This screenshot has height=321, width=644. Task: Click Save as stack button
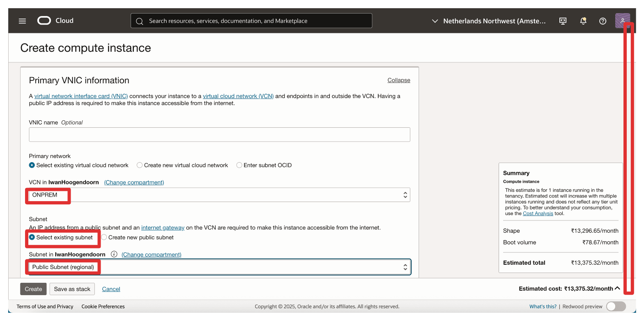[x=72, y=289]
